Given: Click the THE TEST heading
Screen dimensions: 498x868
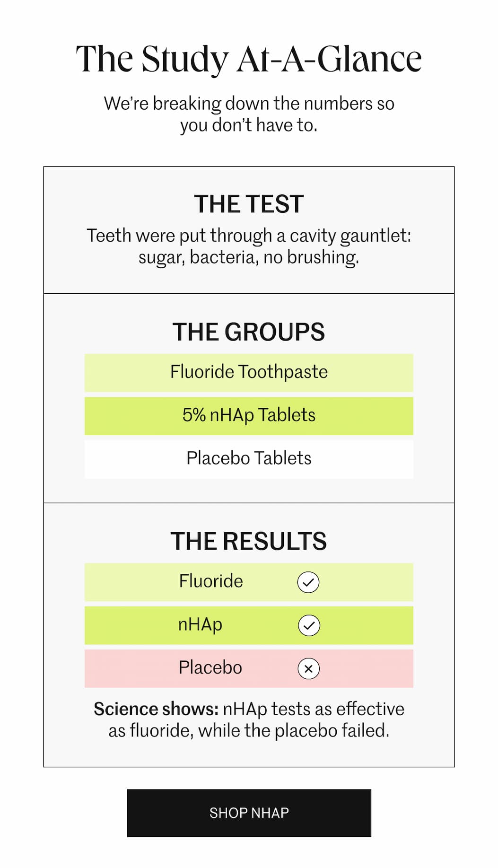Looking at the screenshot, I should (249, 204).
